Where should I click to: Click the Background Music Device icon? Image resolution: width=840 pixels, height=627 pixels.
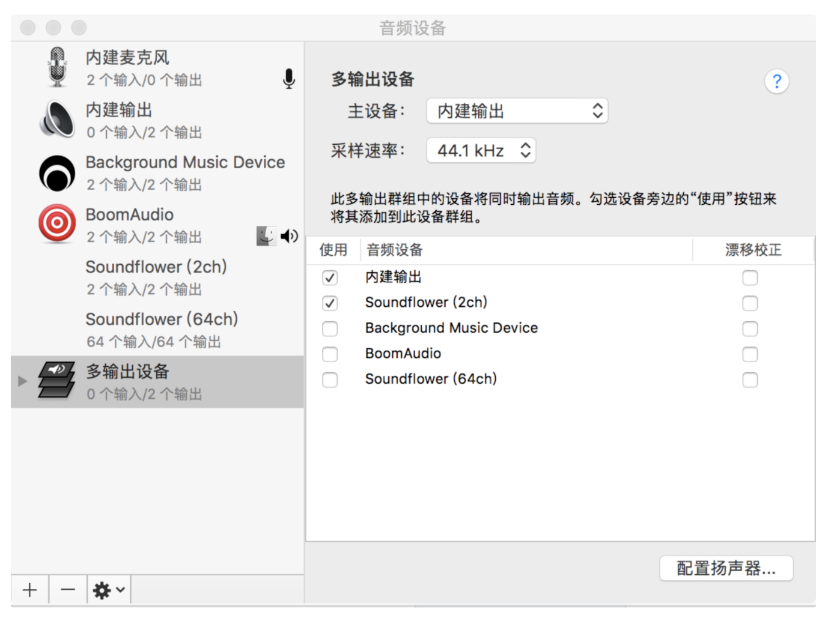[57, 173]
